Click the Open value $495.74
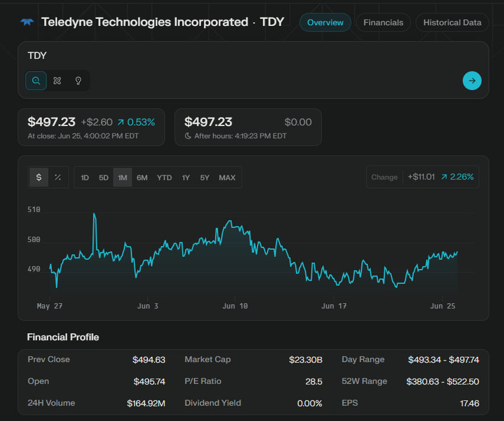Viewport: 504px width, 421px height. (x=150, y=382)
